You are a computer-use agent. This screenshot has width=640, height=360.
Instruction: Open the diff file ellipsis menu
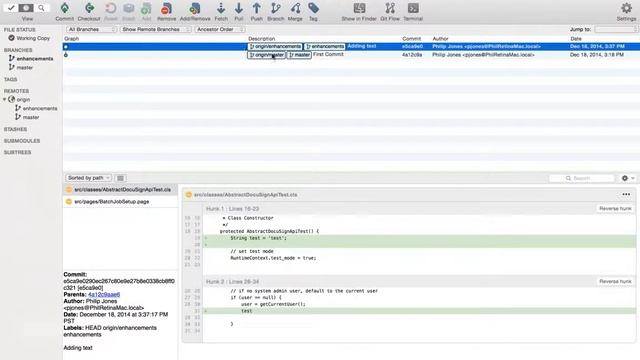point(626,195)
